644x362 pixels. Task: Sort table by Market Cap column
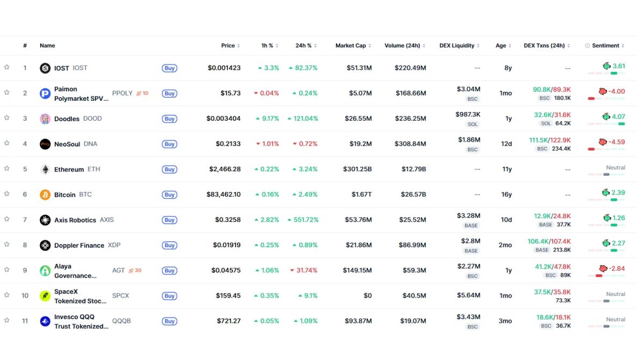[354, 46]
